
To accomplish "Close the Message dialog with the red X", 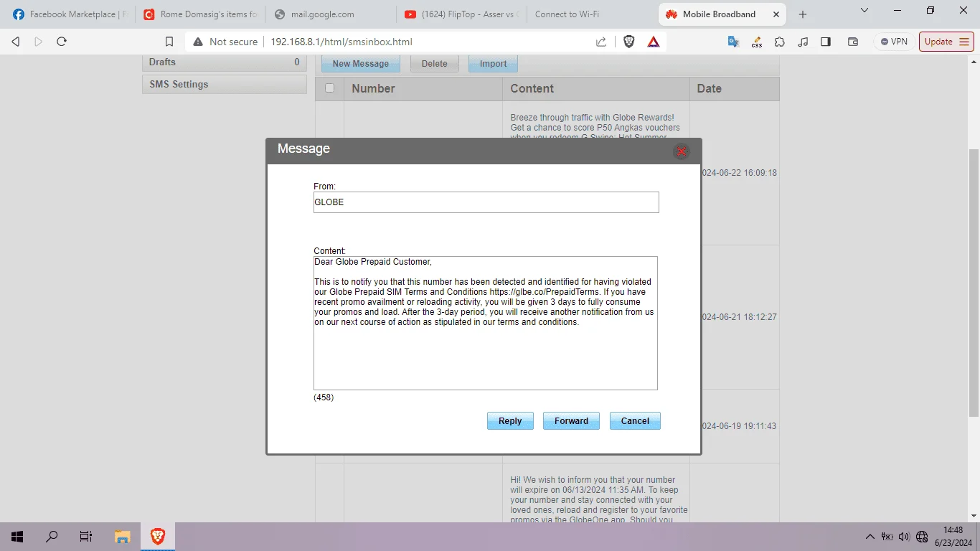I will point(682,151).
